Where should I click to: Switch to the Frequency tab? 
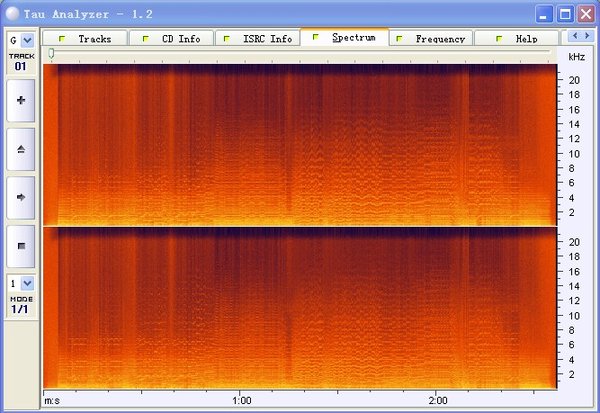coord(431,38)
